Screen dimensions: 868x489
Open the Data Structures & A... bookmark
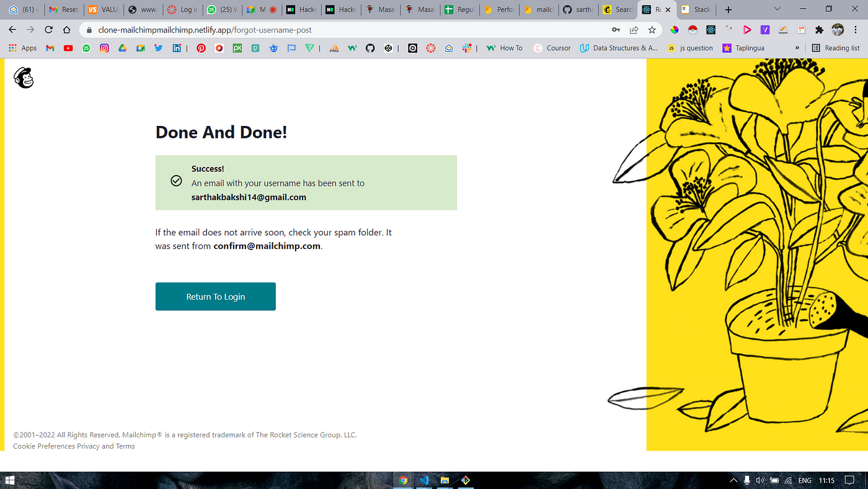pyautogui.click(x=619, y=48)
